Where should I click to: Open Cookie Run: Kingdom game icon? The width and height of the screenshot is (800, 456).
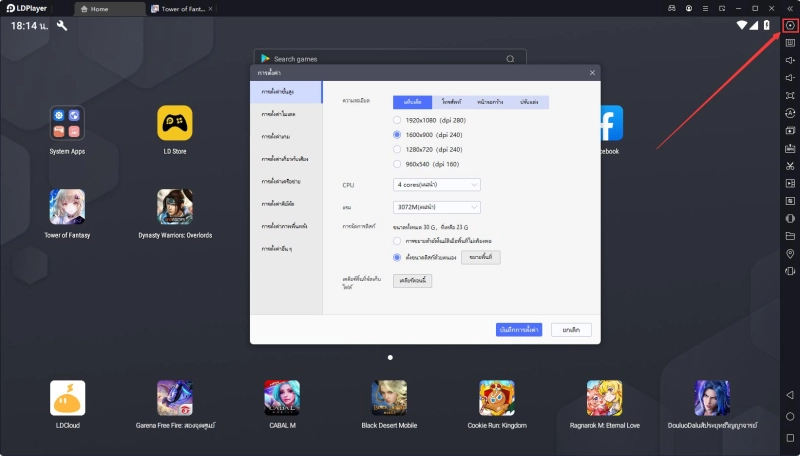point(497,397)
